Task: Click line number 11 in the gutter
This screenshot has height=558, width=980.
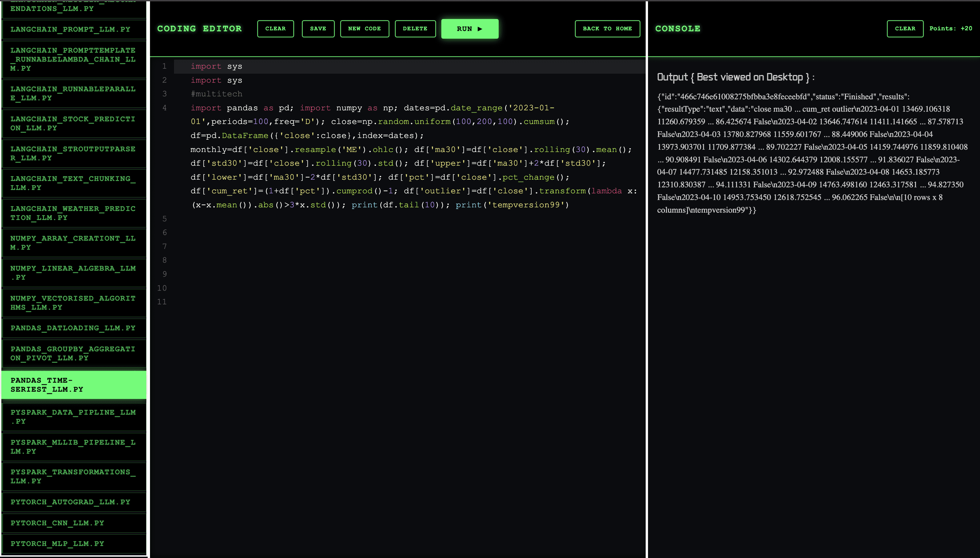Action: [162, 302]
